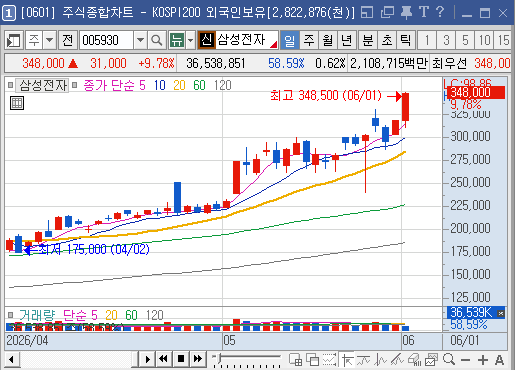Select the 3 interval button
The height and width of the screenshot is (370, 515).
(x=446, y=40)
